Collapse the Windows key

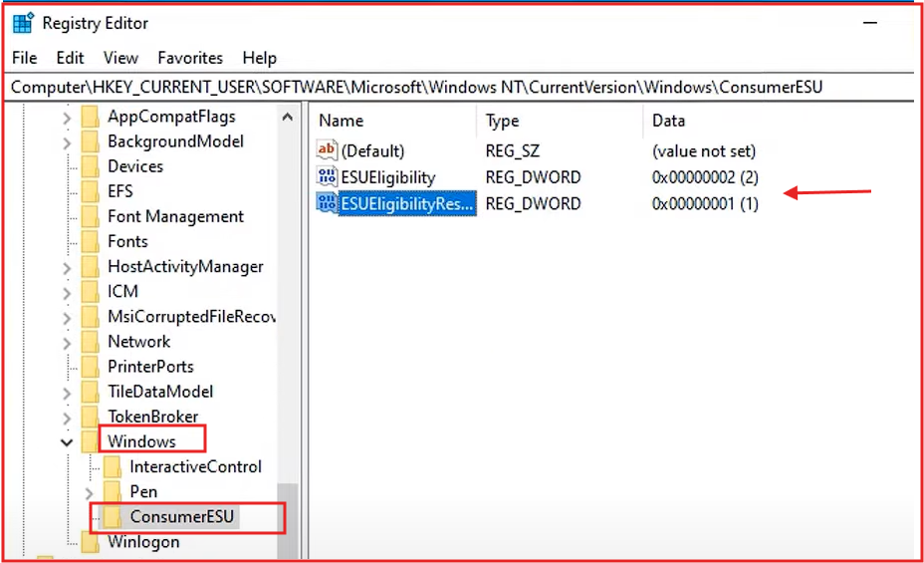(x=67, y=442)
